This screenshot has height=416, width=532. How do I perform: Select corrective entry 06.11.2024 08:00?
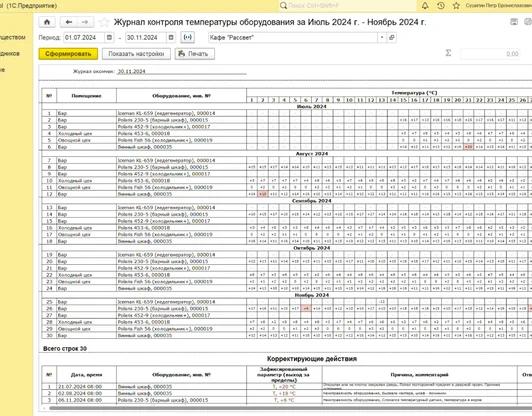[87, 400]
